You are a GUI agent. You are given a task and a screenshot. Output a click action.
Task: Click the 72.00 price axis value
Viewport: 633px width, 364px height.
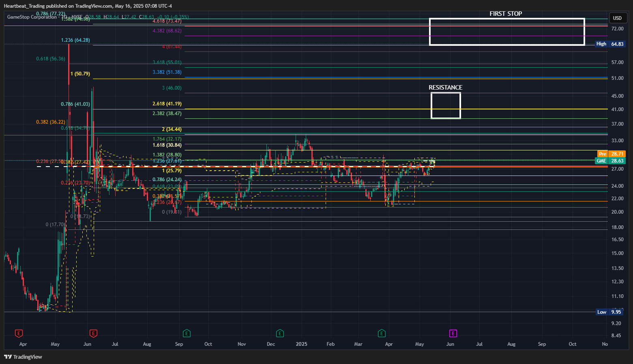(x=617, y=29)
